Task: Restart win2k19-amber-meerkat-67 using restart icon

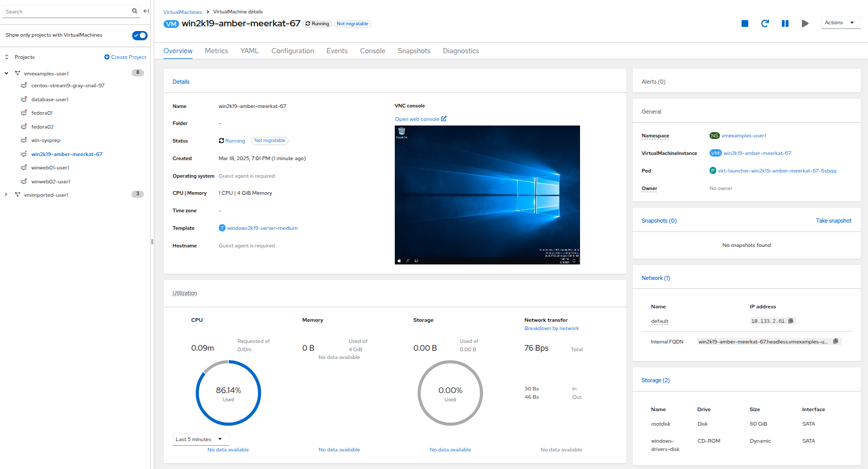Action: (765, 23)
